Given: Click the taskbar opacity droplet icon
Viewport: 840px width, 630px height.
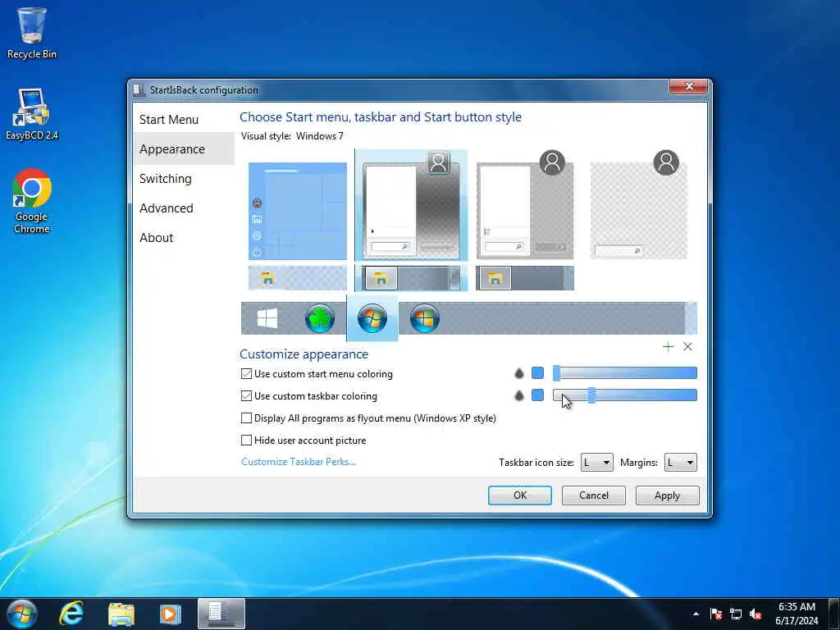Looking at the screenshot, I should point(518,395).
